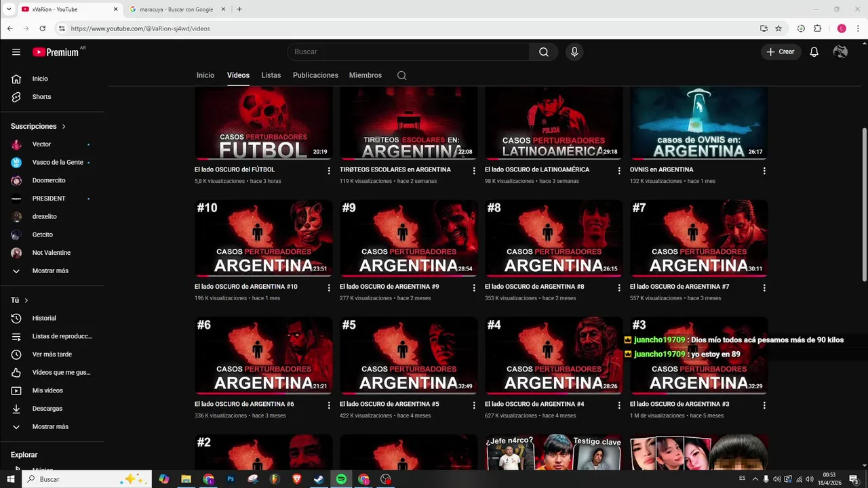Open options menu for ARGENTINA #4 video
This screenshot has height=488, width=868.
coord(619,405)
